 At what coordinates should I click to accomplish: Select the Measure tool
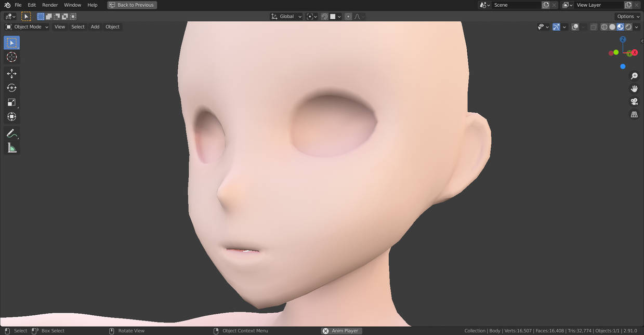pos(11,148)
